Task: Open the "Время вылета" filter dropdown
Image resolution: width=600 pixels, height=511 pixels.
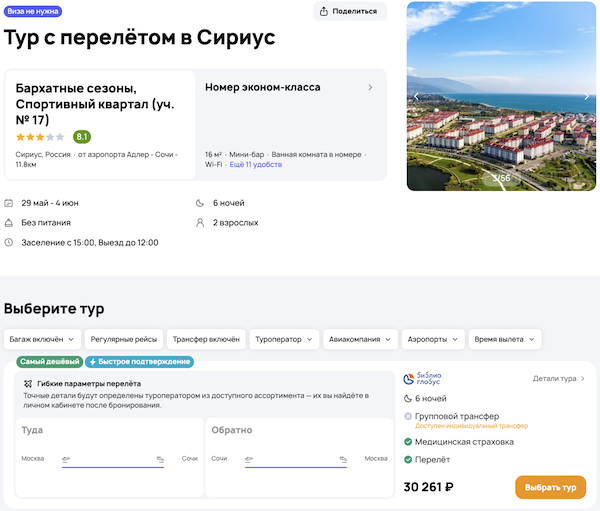Action: pyautogui.click(x=504, y=339)
